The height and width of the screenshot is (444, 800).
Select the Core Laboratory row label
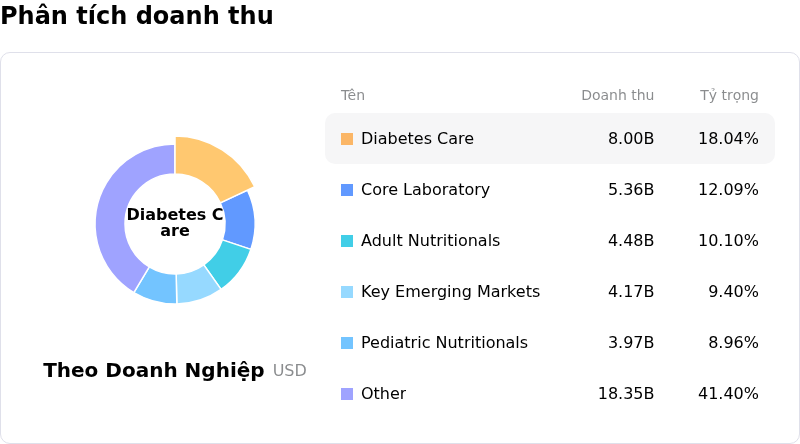point(425,190)
